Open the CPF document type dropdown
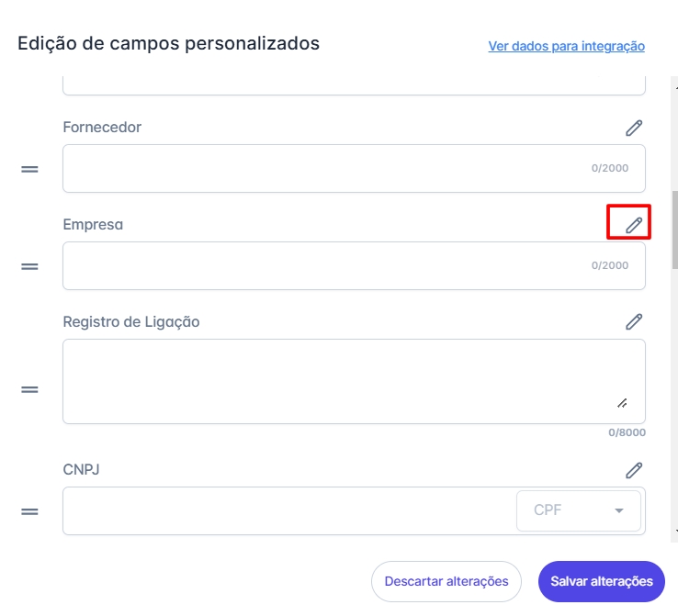The image size is (678, 616). 579,510
